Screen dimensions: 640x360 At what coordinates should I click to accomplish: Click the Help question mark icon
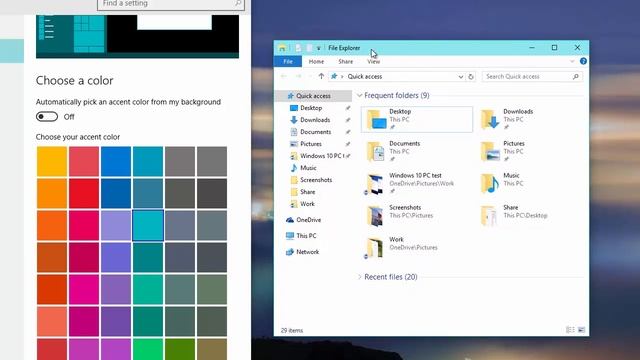(583, 61)
